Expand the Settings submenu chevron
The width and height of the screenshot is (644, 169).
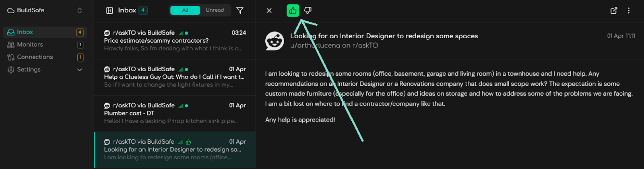pyautogui.click(x=79, y=70)
